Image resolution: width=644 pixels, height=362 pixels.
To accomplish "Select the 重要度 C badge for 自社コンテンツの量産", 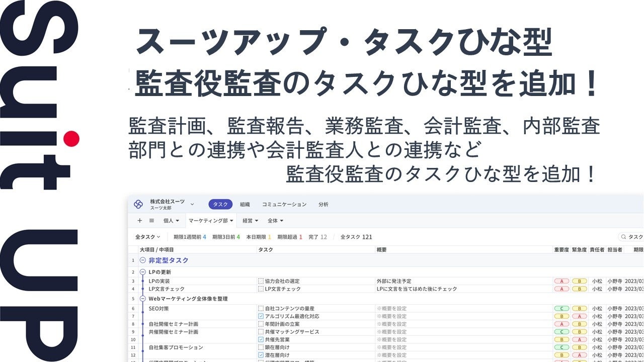I will pyautogui.click(x=561, y=308).
